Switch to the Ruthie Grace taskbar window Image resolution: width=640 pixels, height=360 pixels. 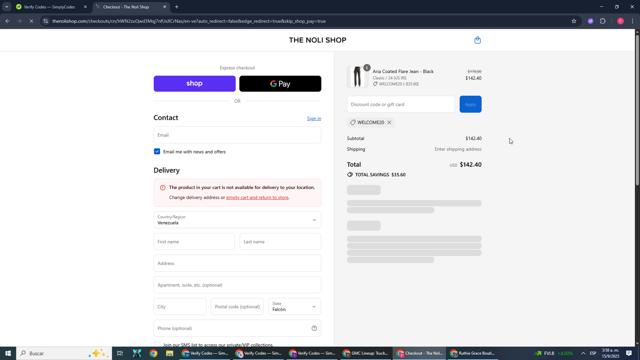click(473, 353)
